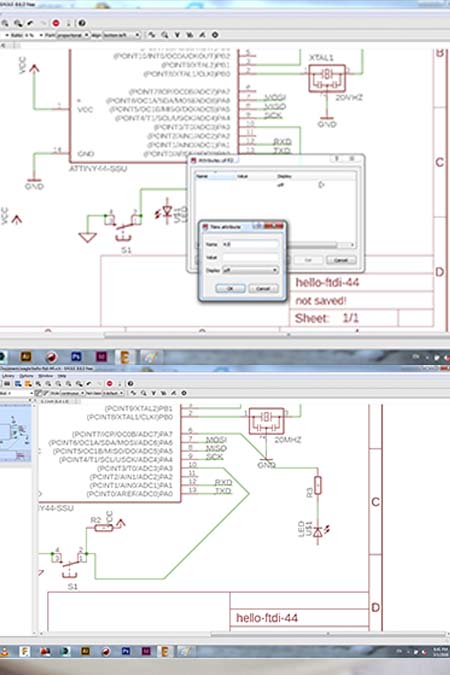Click the Undo arrow in the upper window toolbar
The width and height of the screenshot is (450, 675).
click(31, 23)
